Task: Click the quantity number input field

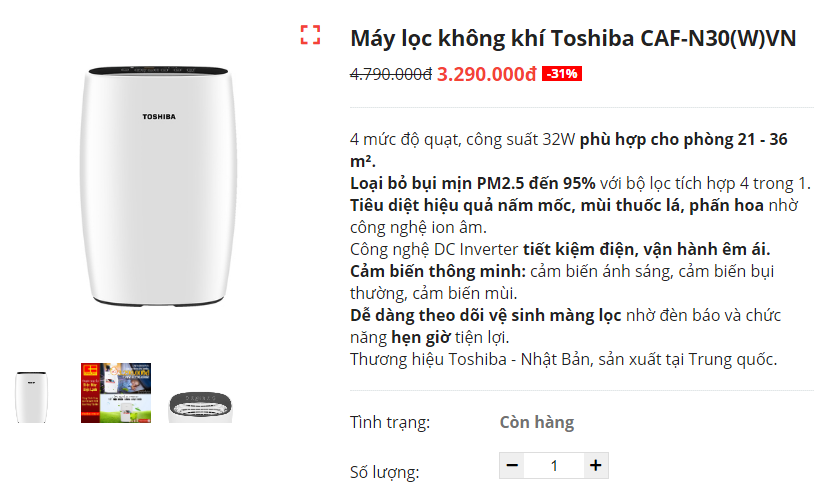Action: pos(554,465)
